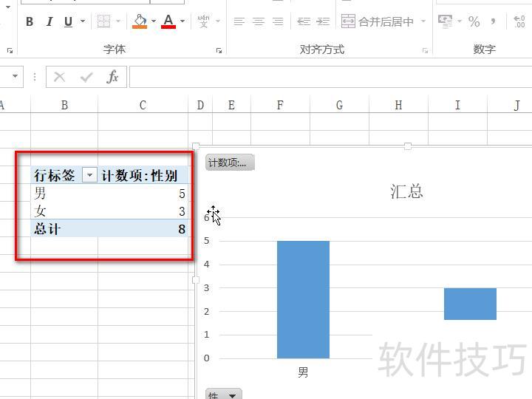Expand the Name Box dropdown
Viewport: 532px width, 399px height.
coord(15,76)
